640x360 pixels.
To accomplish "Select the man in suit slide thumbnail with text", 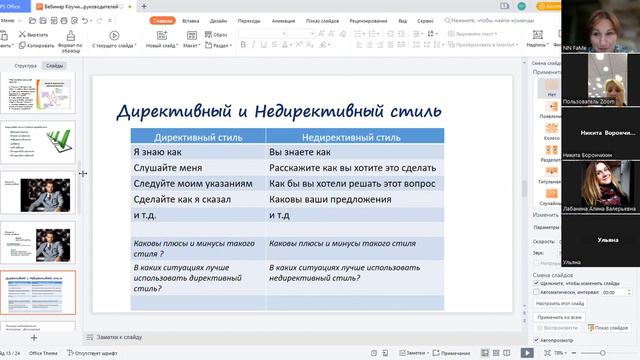I will point(38,242).
